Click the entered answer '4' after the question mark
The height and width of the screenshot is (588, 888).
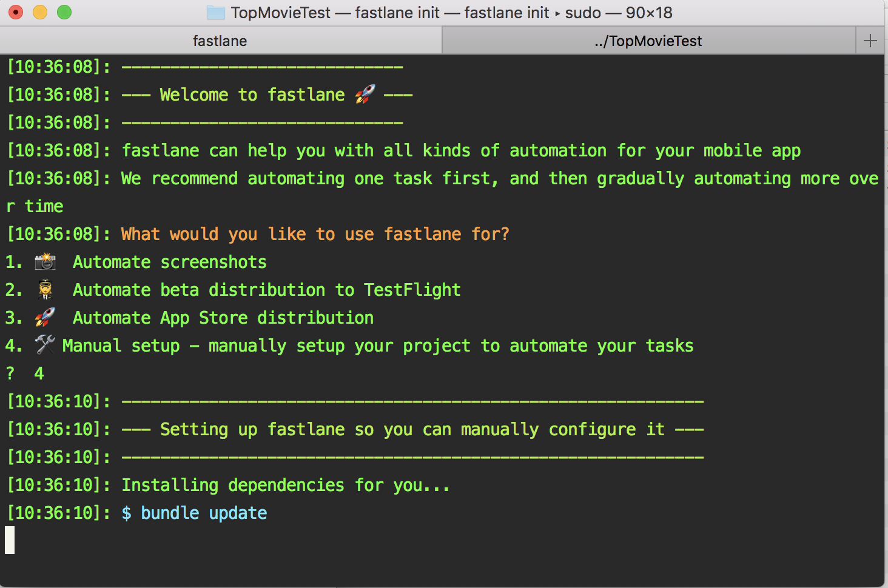coord(39,373)
